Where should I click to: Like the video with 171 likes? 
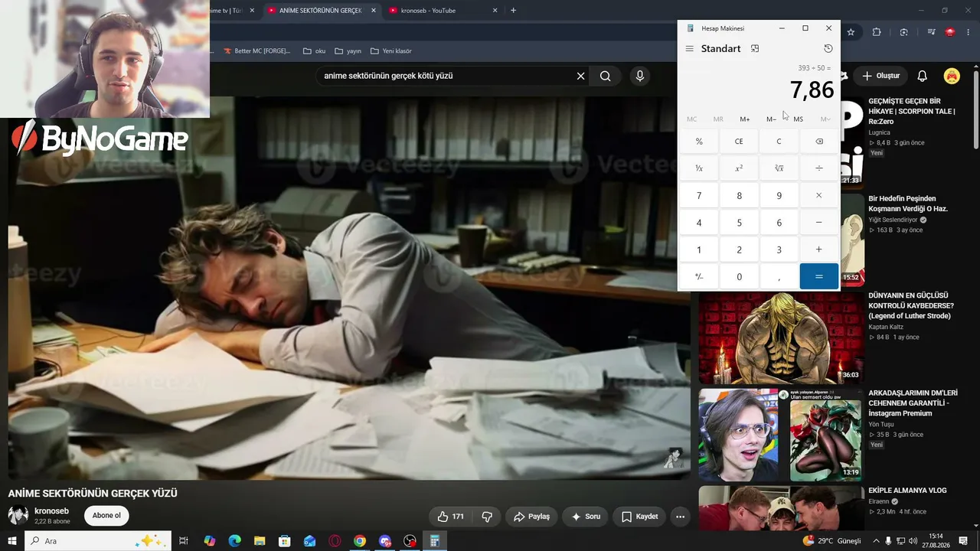(450, 517)
